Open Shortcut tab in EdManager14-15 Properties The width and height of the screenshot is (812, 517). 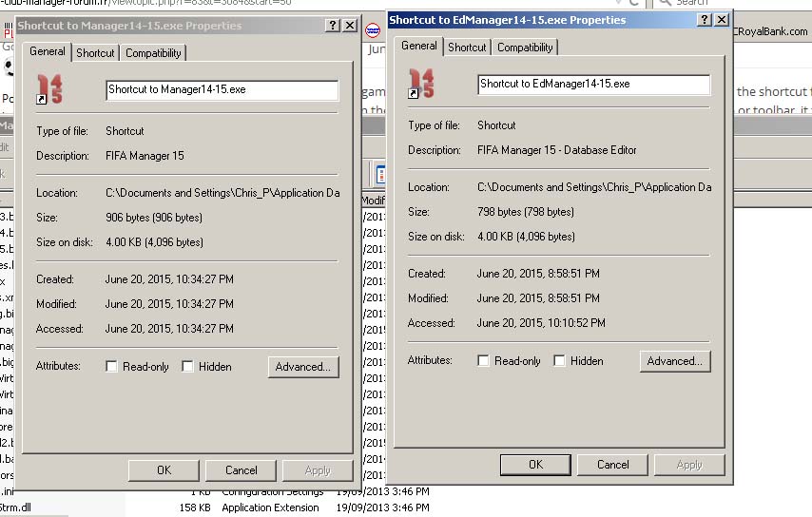point(467,48)
